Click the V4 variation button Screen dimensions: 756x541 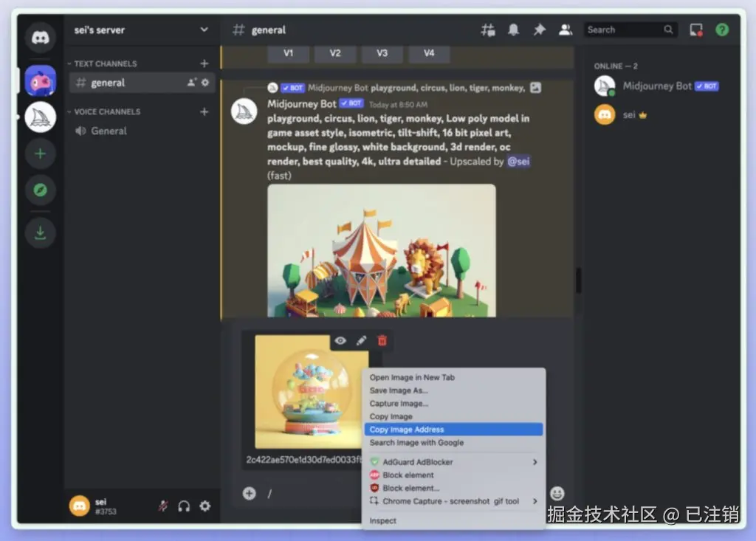click(x=429, y=53)
